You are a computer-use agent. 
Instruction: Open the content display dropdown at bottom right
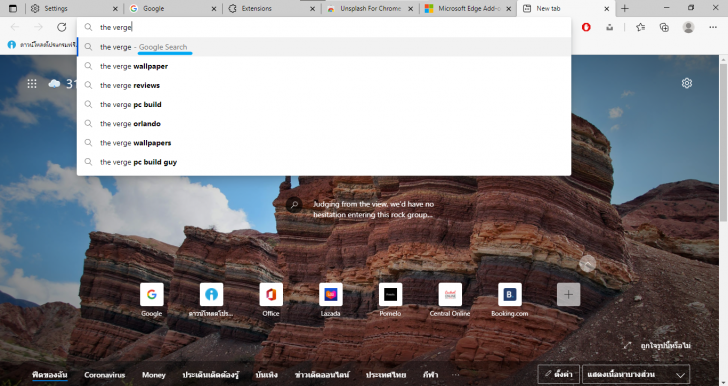[x=636, y=374]
